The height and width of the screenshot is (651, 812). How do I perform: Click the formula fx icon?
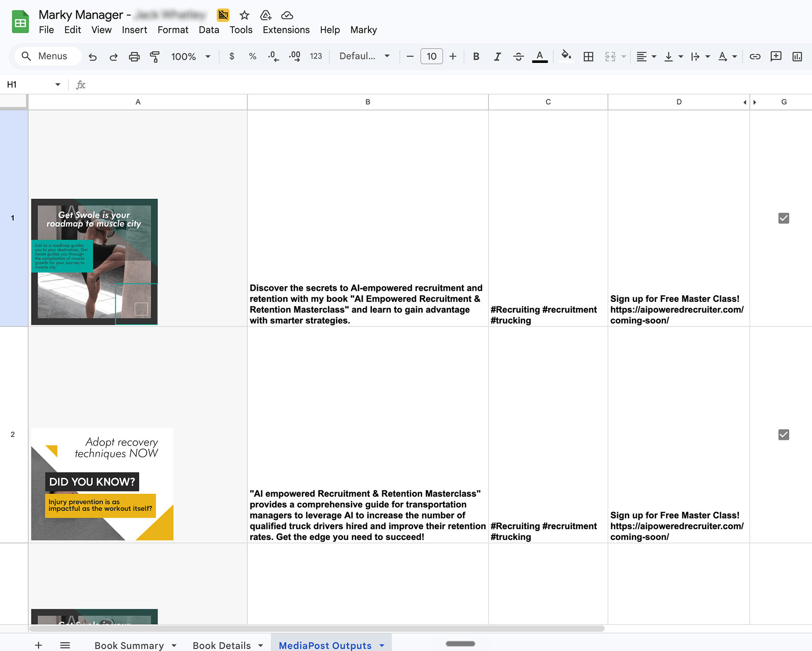[x=81, y=85]
